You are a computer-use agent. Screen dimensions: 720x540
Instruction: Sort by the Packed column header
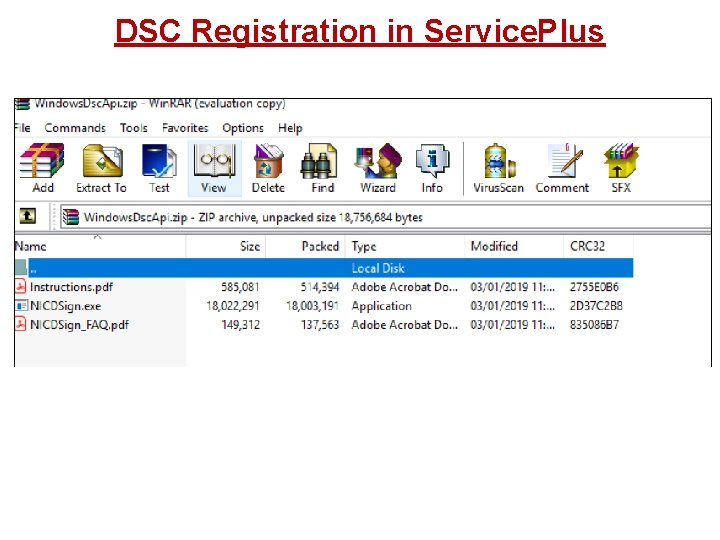[x=305, y=246]
